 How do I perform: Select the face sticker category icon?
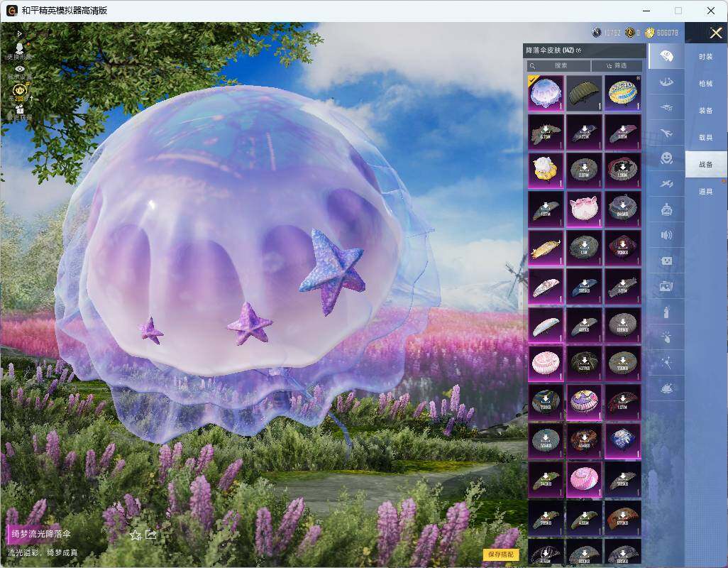666,261
